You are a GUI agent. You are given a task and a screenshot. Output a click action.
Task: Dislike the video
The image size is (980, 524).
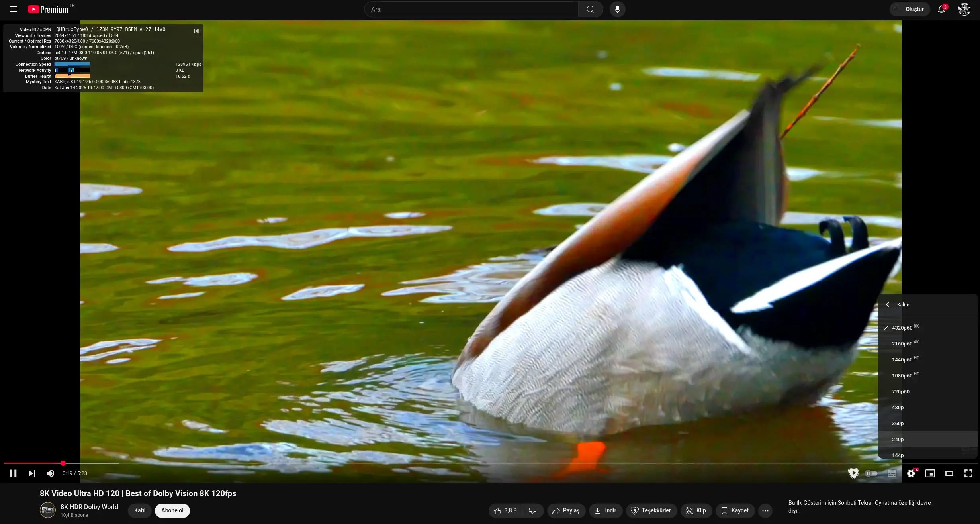(533, 510)
